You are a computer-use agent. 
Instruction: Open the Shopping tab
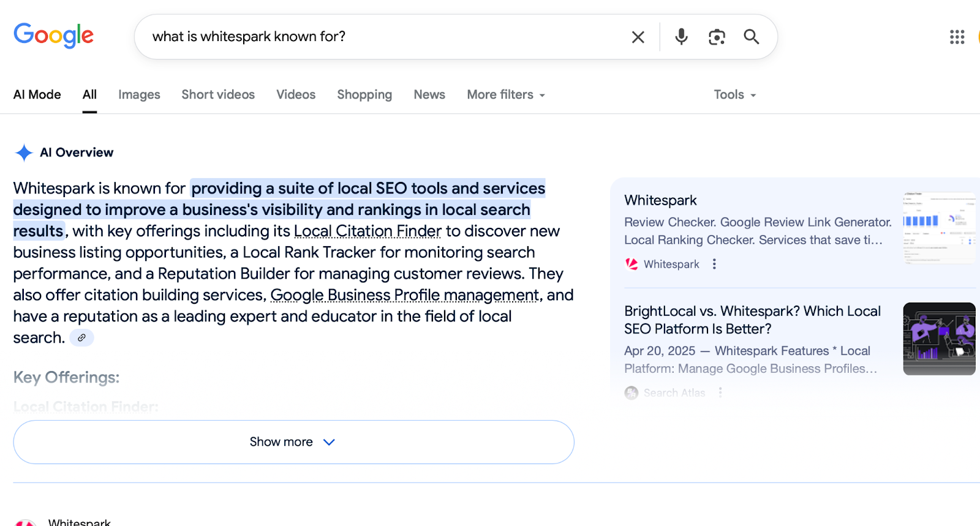coord(364,94)
